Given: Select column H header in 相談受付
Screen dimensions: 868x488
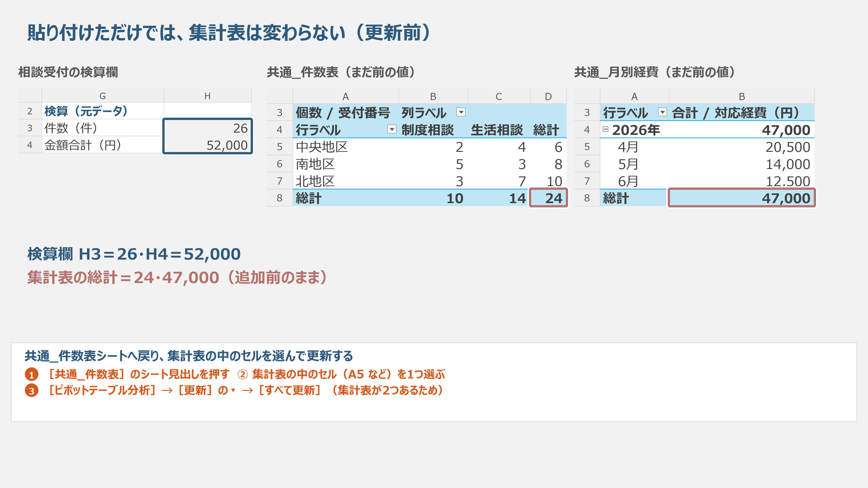Looking at the screenshot, I should pos(208,96).
